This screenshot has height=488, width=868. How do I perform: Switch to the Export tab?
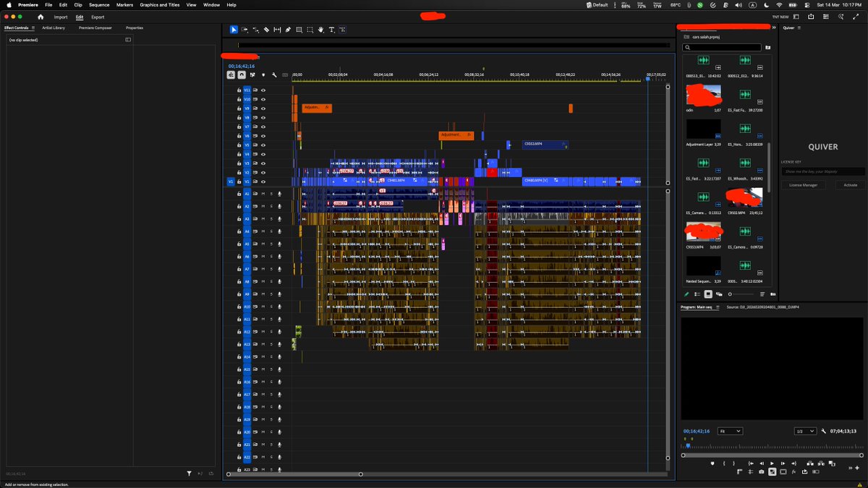[x=98, y=17]
